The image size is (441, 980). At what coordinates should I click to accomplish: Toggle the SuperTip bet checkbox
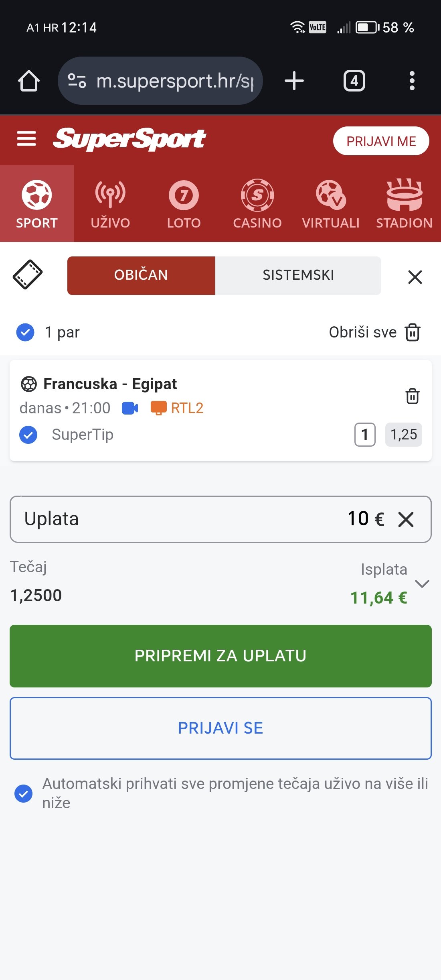pos(28,435)
